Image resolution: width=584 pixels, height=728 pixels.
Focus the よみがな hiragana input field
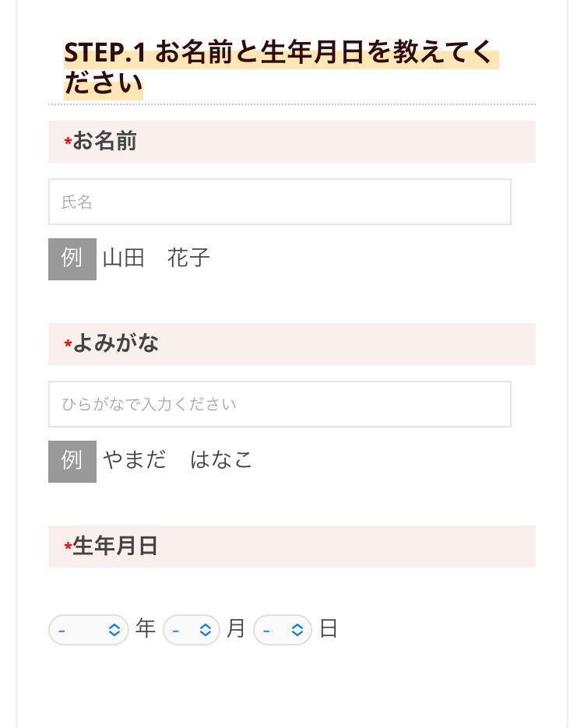(280, 404)
